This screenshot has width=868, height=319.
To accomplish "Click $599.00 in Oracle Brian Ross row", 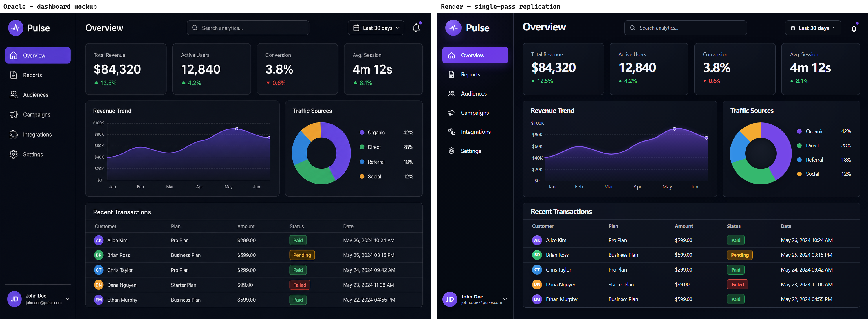I will click(246, 255).
